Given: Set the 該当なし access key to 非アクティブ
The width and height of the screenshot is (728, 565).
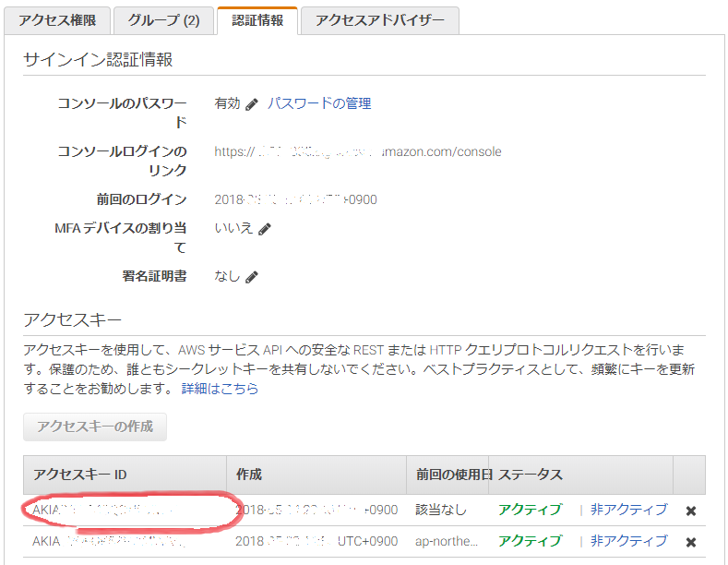Looking at the screenshot, I should coord(628,510).
